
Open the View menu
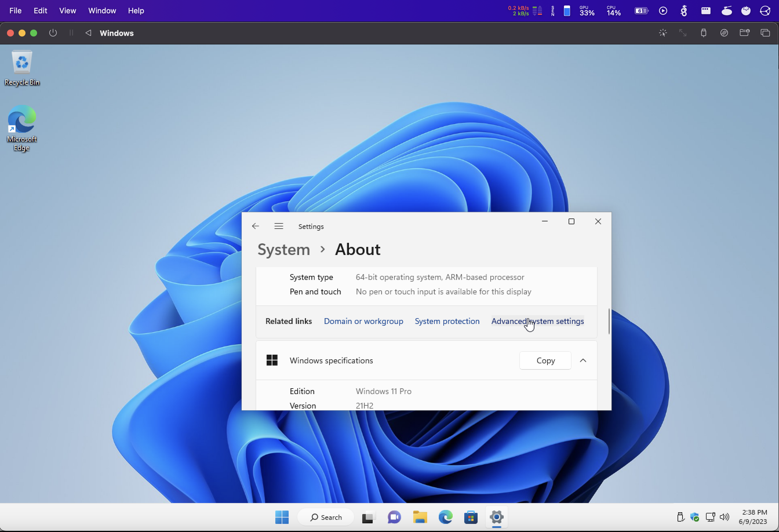tap(67, 11)
